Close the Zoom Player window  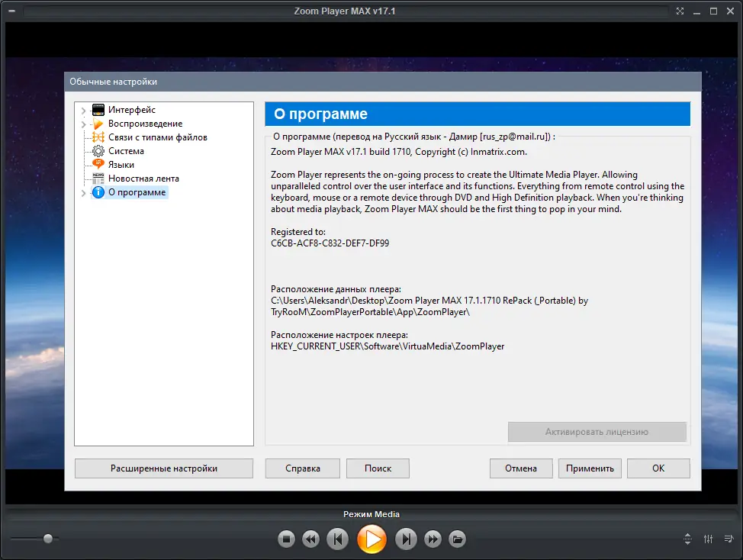pos(730,11)
